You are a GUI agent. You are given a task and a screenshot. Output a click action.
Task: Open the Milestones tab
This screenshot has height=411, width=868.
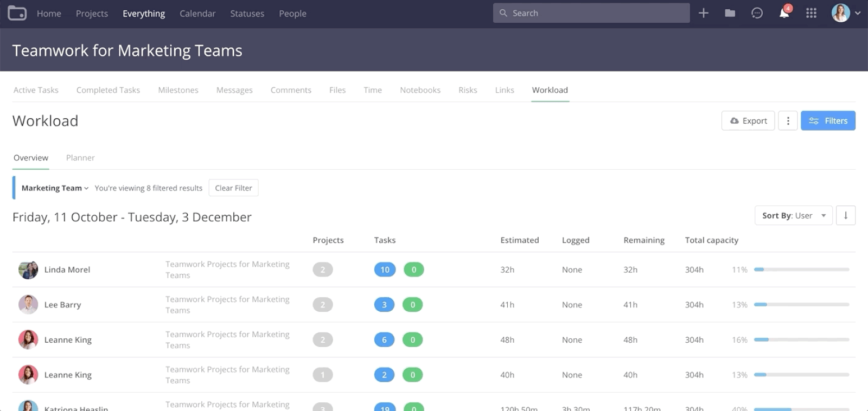(178, 90)
